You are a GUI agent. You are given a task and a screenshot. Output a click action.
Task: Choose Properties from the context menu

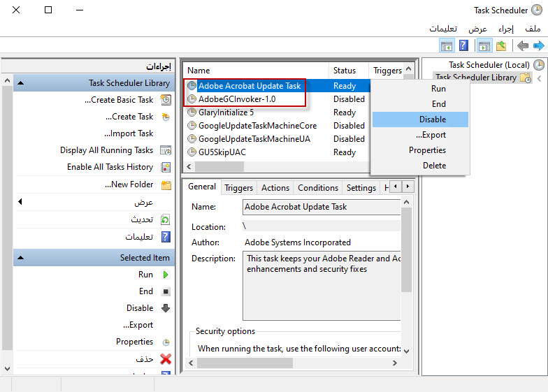(x=420, y=150)
